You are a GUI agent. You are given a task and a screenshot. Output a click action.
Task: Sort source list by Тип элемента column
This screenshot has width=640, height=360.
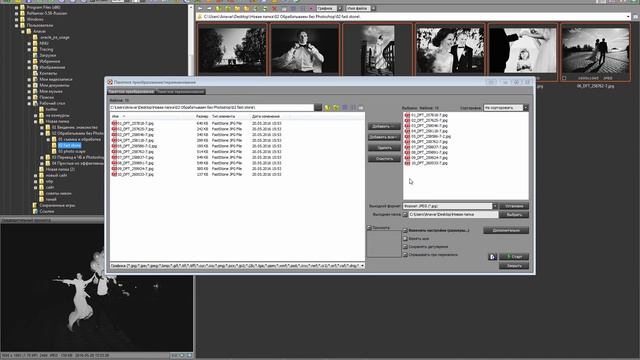point(223,116)
